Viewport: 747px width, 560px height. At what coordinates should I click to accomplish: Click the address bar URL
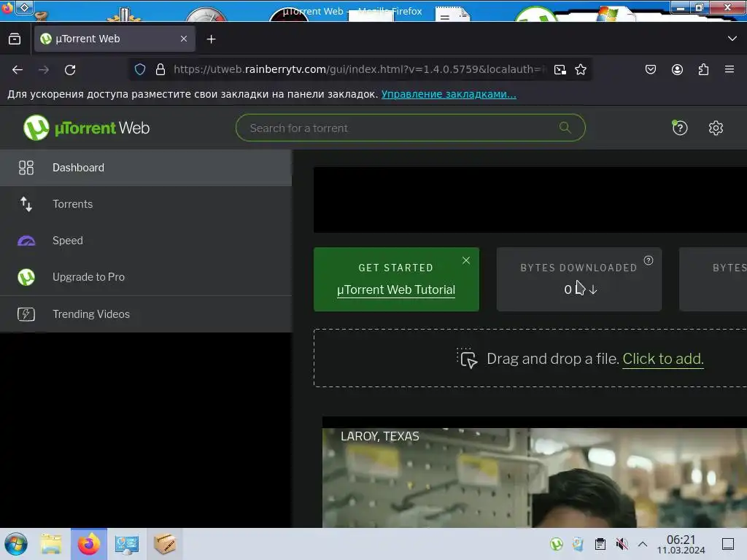click(x=360, y=69)
